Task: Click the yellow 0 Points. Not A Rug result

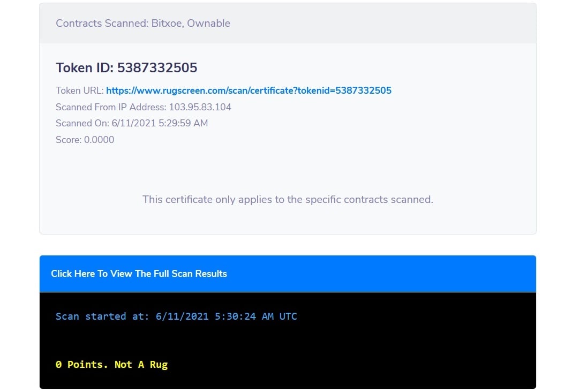Action: pos(111,364)
